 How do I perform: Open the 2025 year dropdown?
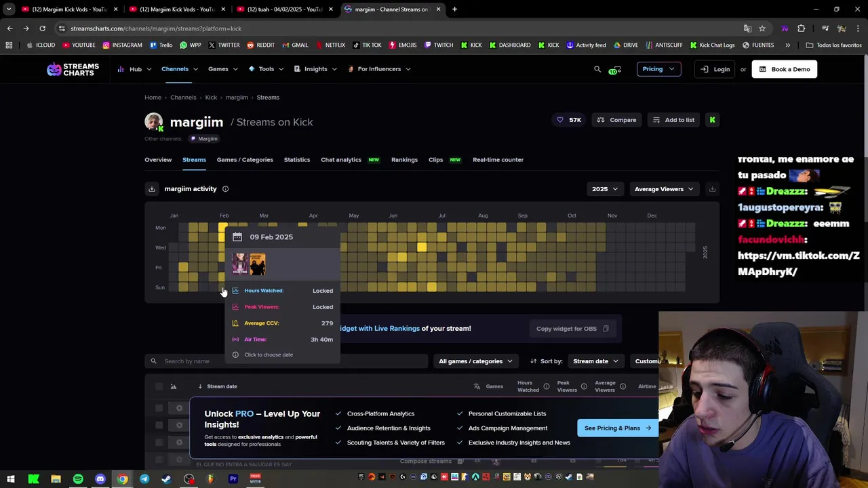coord(605,189)
